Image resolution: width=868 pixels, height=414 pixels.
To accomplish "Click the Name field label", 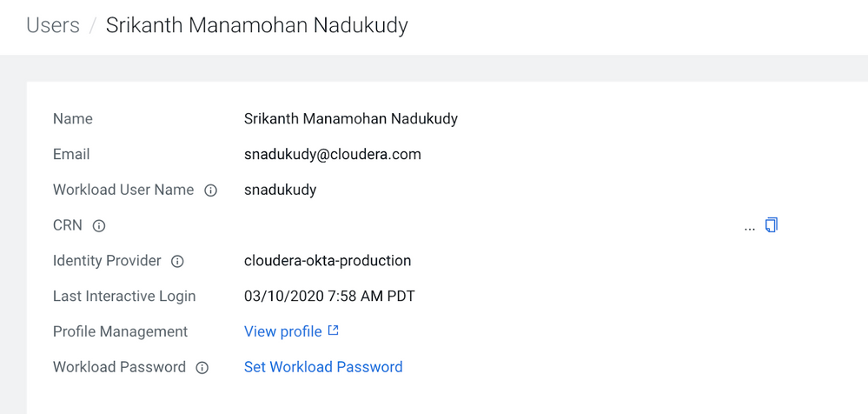I will [x=73, y=118].
